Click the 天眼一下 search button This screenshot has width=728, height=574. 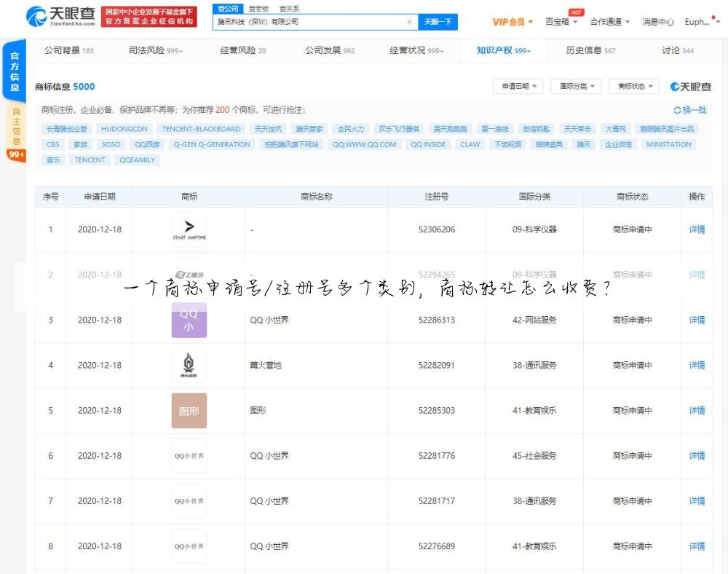[x=438, y=22]
